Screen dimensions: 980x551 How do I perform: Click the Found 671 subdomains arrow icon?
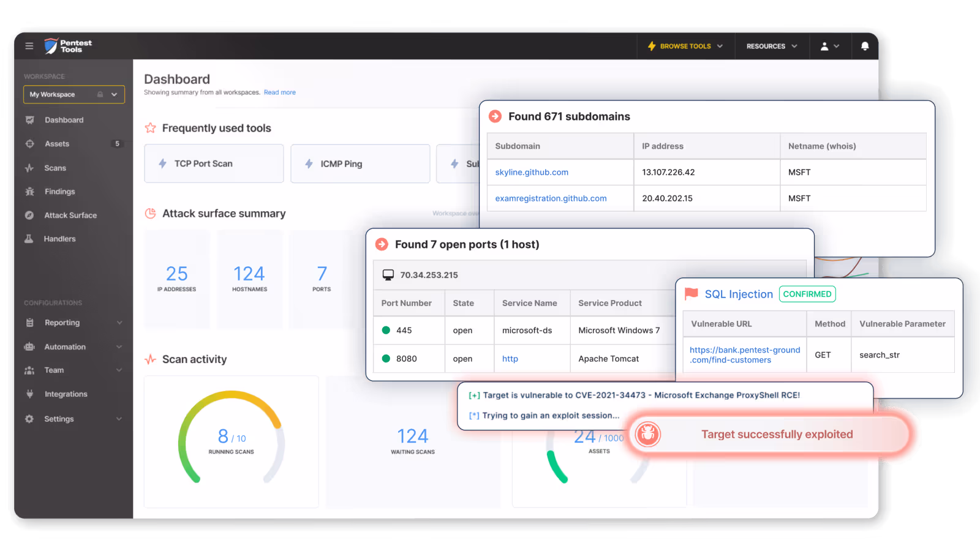(495, 116)
